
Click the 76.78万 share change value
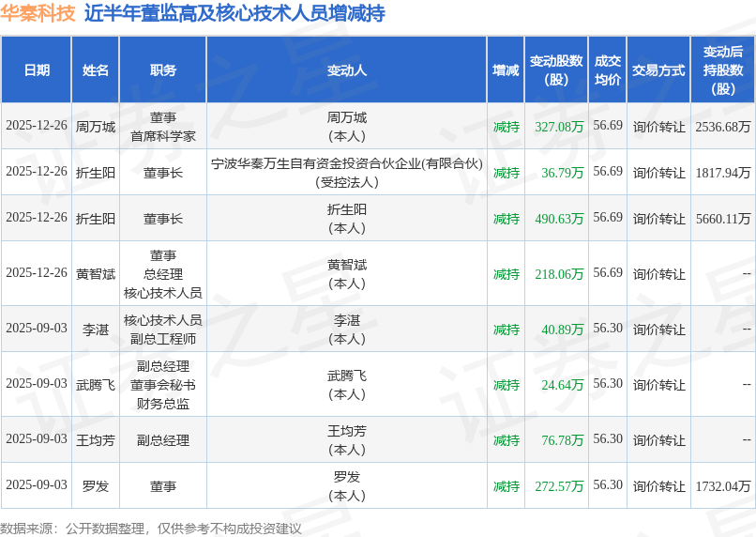[x=562, y=440]
